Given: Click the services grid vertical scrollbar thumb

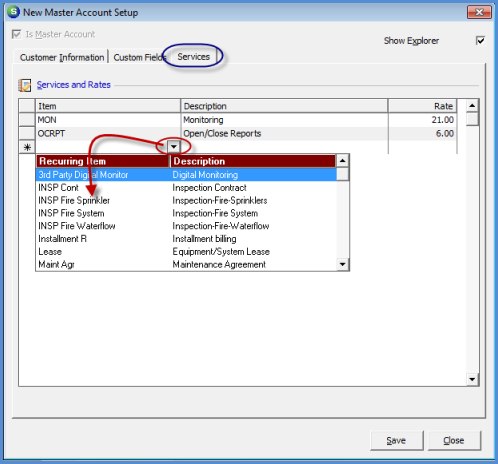Looking at the screenshot, I should [472, 119].
